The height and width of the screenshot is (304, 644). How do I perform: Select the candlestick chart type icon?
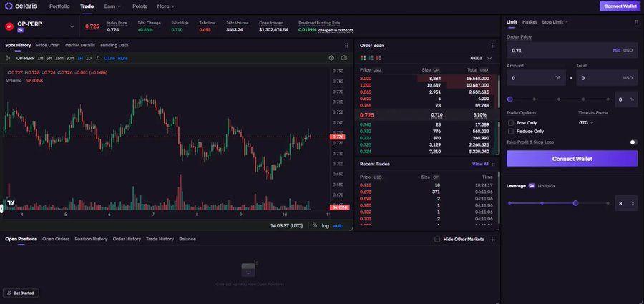9,58
